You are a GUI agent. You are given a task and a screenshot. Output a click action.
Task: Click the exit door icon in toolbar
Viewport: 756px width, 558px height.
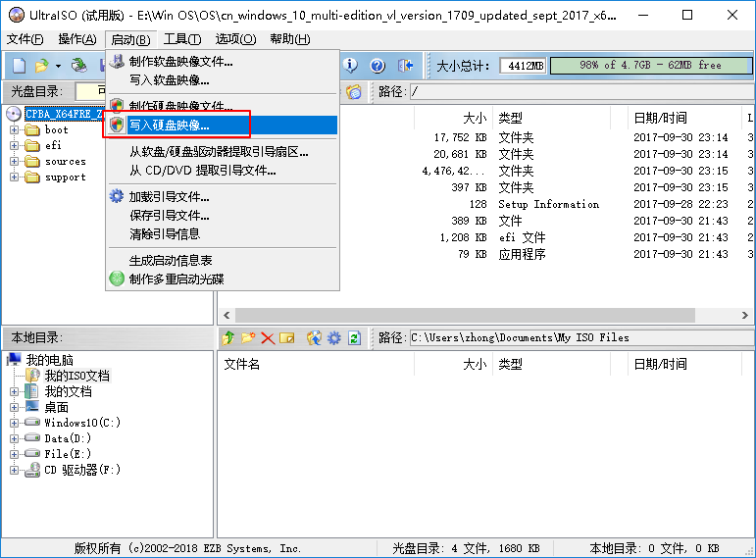click(406, 65)
